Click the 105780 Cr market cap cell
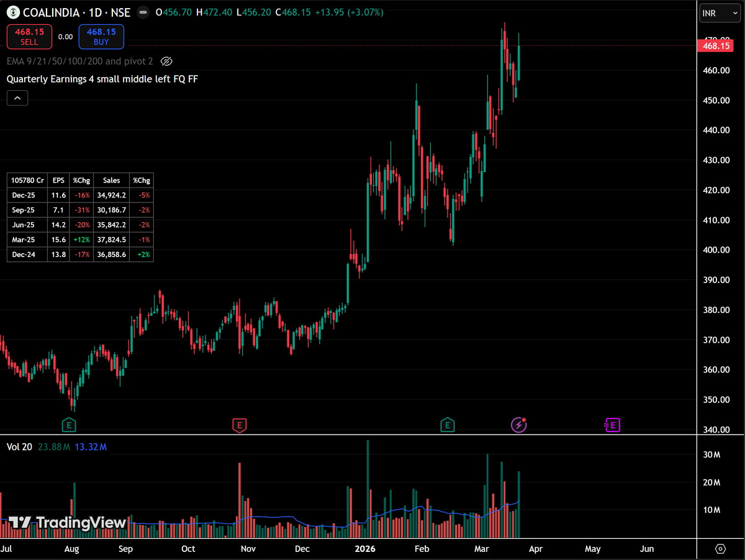745x560 pixels. point(27,180)
